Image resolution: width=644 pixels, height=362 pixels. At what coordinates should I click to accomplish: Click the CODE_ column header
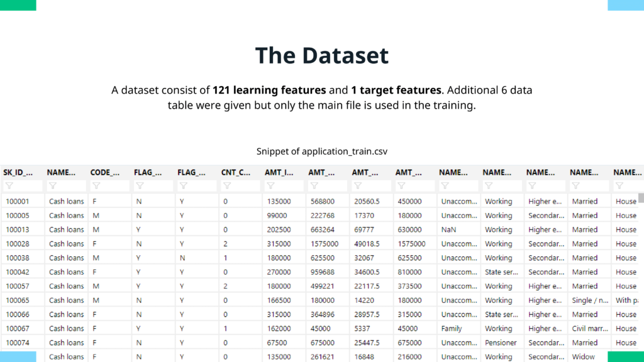tap(105, 172)
